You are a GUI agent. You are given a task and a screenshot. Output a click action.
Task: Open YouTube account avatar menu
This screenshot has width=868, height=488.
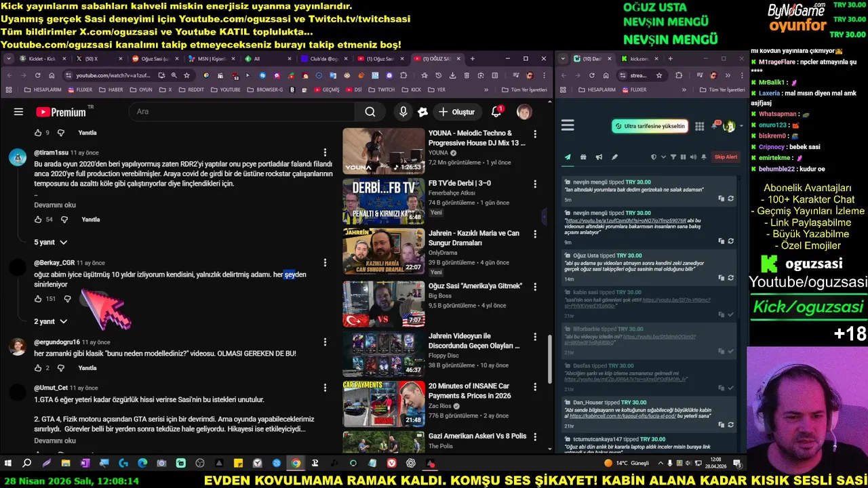click(524, 112)
